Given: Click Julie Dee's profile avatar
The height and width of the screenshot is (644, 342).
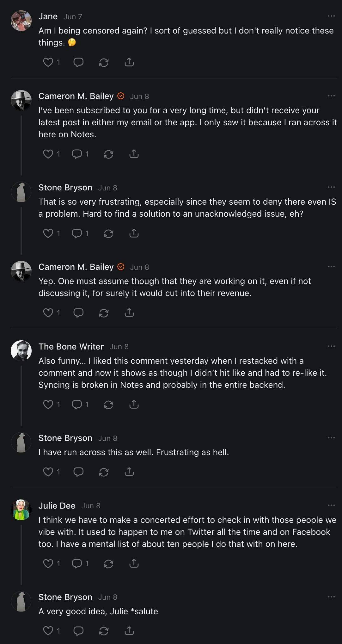Looking at the screenshot, I should pos(21,510).
